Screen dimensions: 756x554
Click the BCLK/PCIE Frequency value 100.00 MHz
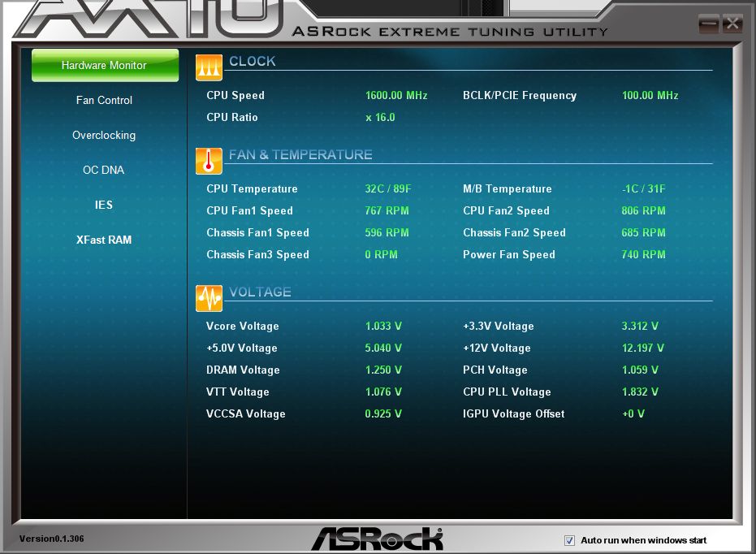pyautogui.click(x=650, y=96)
